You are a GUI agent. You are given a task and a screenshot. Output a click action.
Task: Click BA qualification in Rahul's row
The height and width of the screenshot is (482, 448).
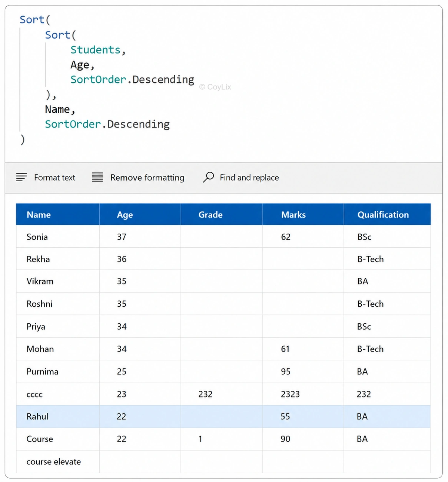click(362, 417)
